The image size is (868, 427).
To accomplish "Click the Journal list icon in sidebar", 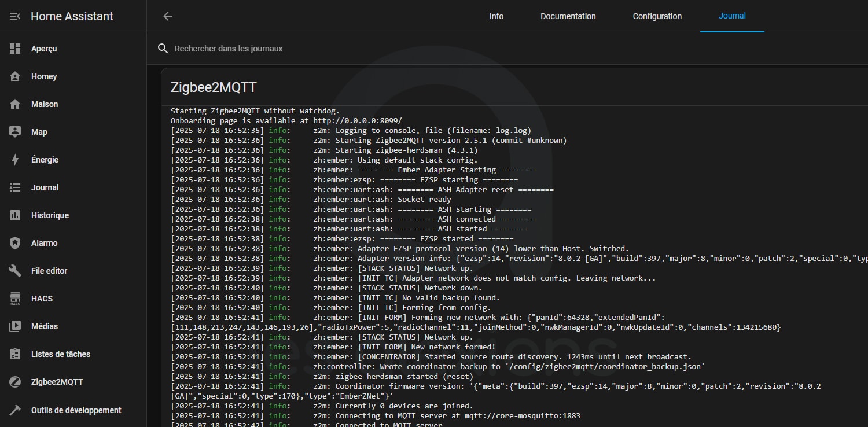I will pos(15,187).
